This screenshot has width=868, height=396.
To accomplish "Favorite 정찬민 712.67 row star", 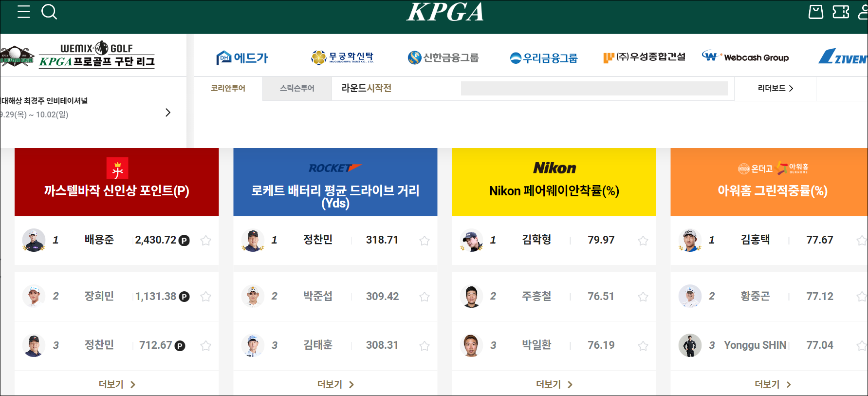I will click(206, 345).
